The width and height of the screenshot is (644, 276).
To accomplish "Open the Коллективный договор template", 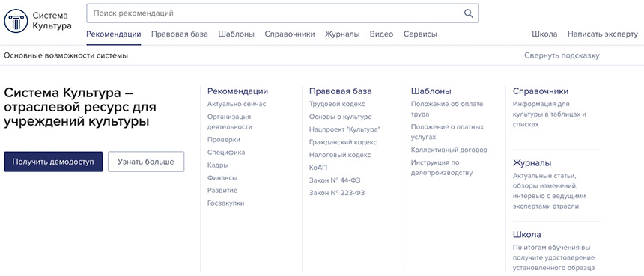I will pos(449,150).
